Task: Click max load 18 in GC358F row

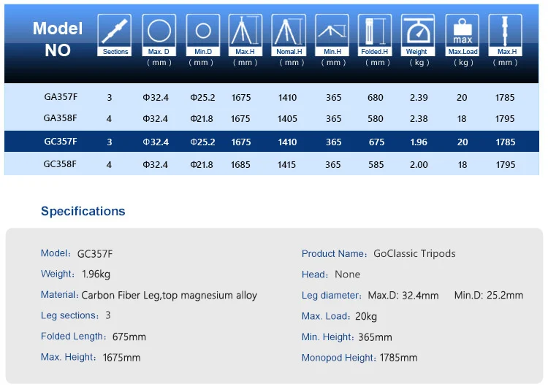Action: click(463, 164)
